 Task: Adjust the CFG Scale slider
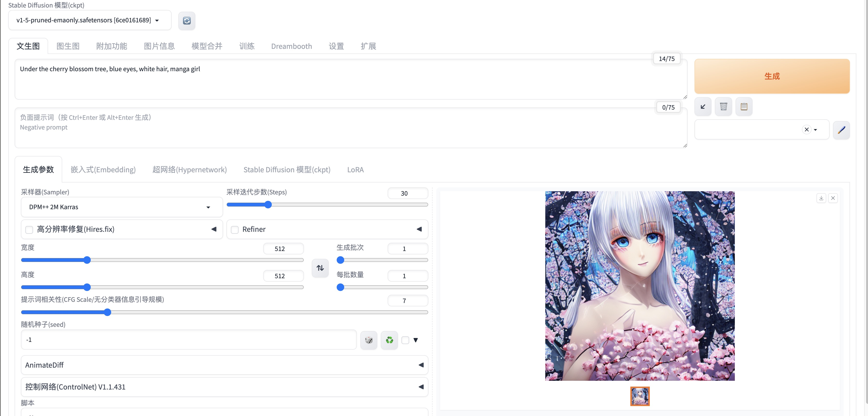225,312
